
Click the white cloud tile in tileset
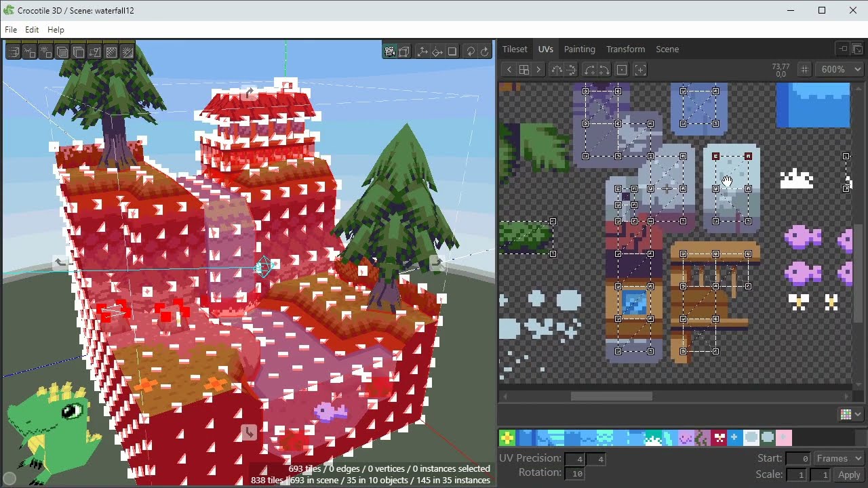click(x=797, y=179)
